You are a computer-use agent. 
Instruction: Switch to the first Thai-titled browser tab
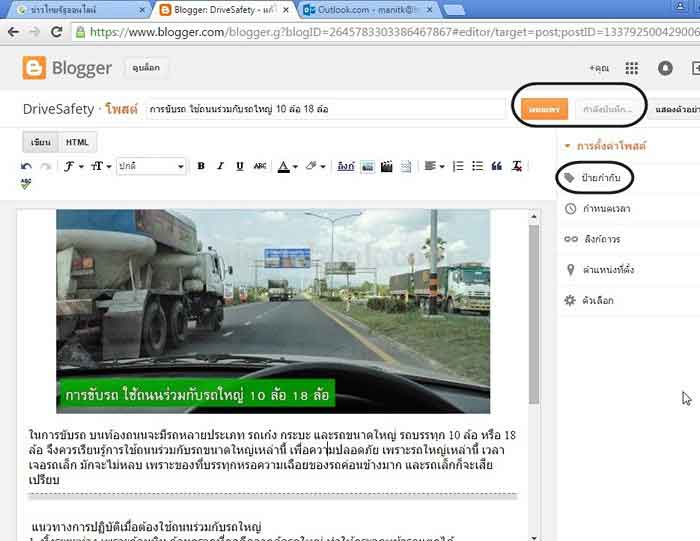pos(78,10)
